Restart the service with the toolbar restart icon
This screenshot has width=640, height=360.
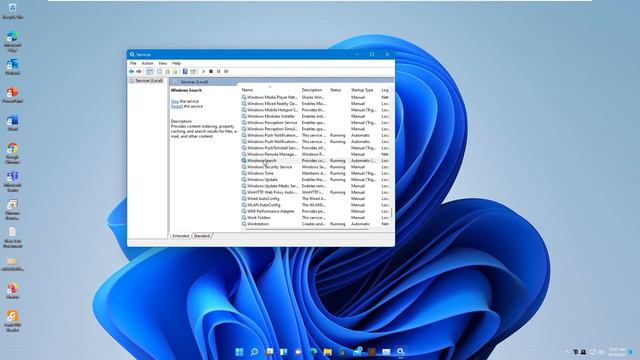tap(227, 71)
